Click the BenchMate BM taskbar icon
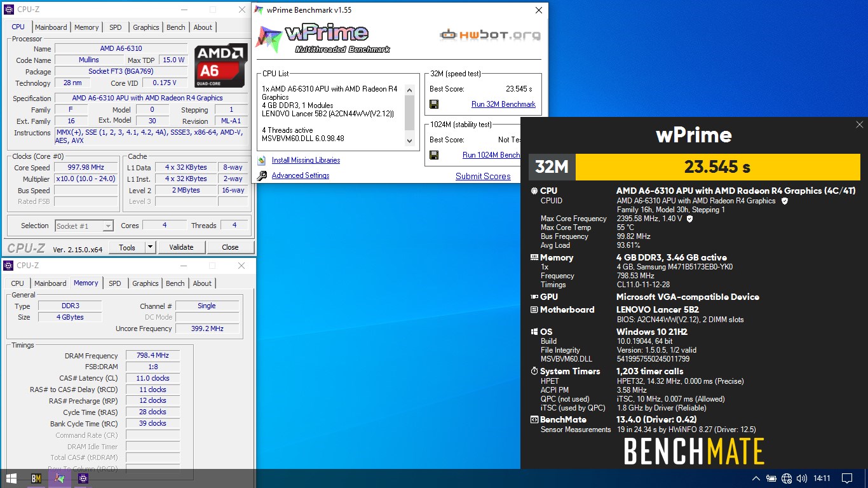The image size is (868, 488). click(x=36, y=478)
